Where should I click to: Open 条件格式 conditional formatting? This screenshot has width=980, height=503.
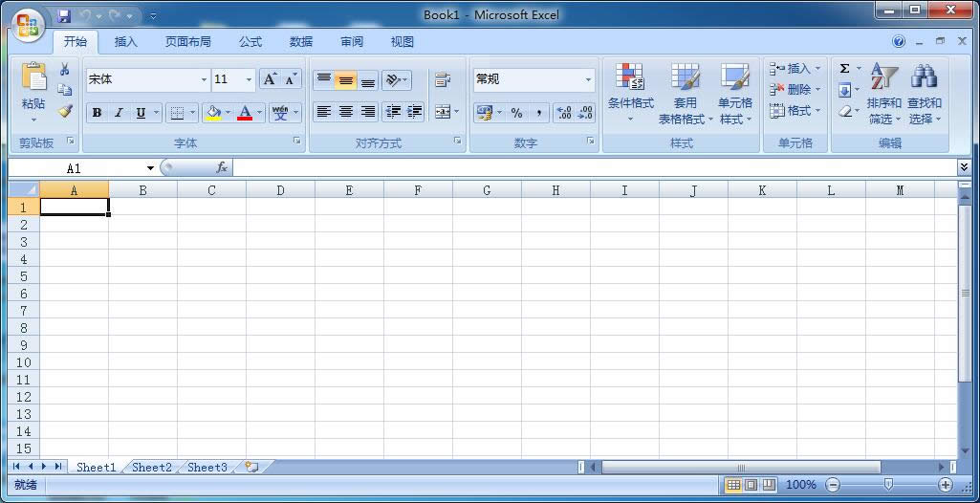631,93
